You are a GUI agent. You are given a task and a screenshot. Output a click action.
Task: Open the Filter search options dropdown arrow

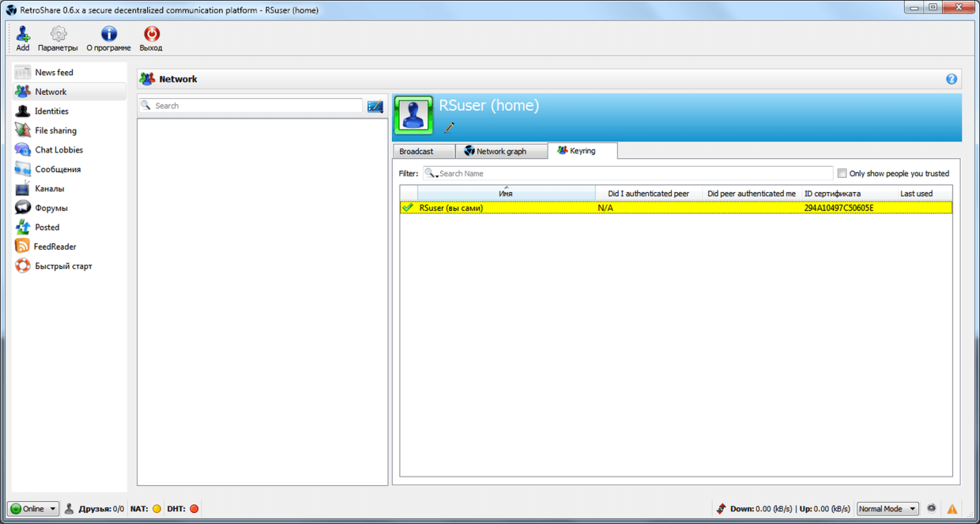(432, 174)
